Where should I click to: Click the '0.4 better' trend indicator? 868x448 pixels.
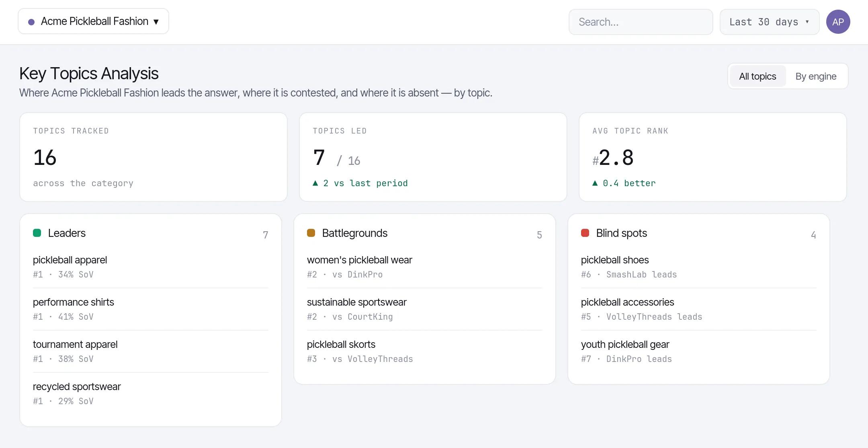tap(624, 183)
